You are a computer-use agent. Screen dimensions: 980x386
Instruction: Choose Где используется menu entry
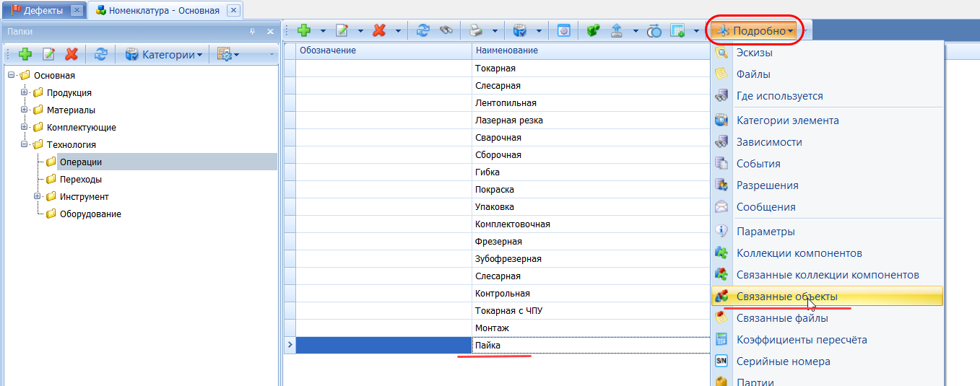tap(779, 96)
